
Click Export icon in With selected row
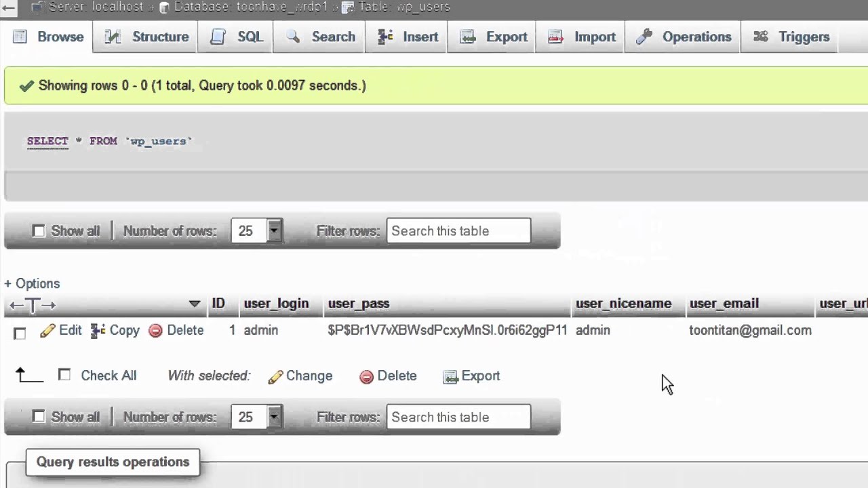point(450,377)
